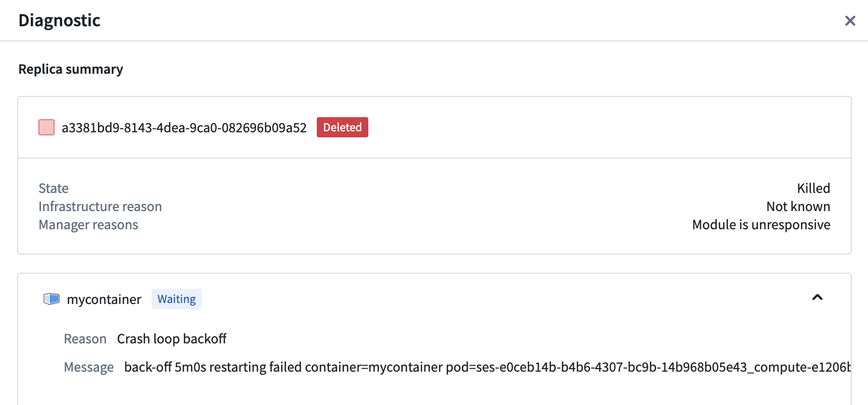
Task: Click the blue Waiting status badge
Action: coord(176,299)
